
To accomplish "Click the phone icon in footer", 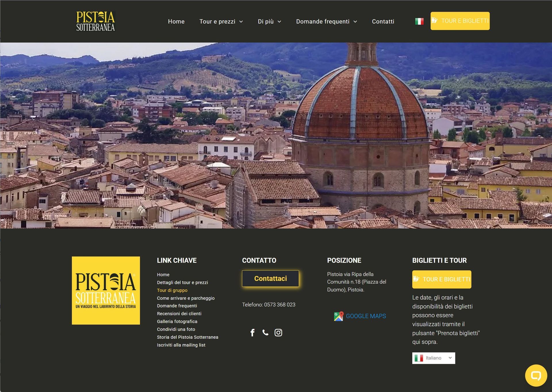I will pos(265,333).
